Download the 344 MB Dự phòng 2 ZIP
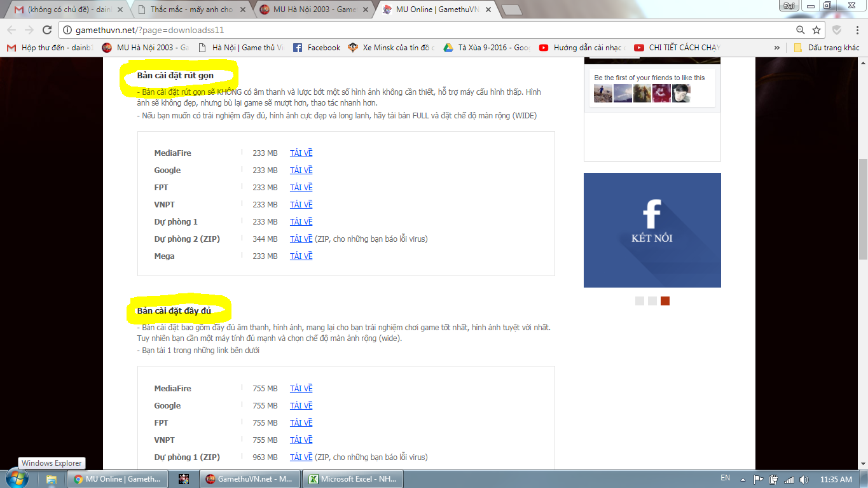Screen dimensions: 868x488 pos(301,239)
